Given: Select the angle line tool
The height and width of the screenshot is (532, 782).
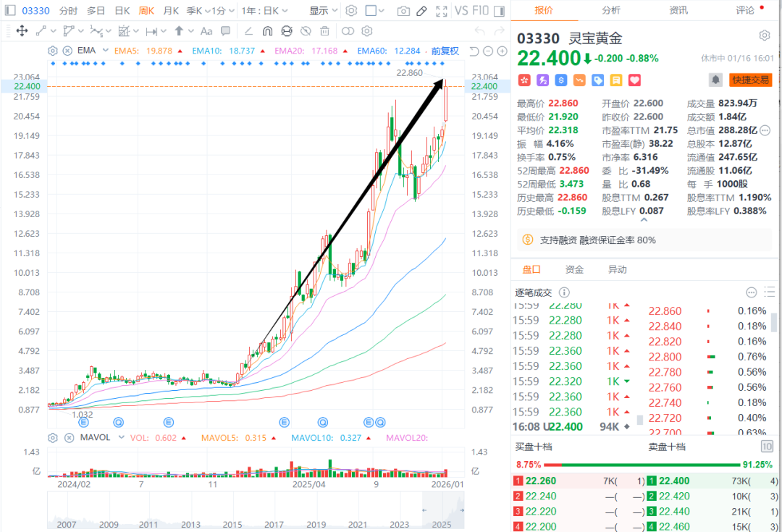Looking at the screenshot, I should (248, 31).
